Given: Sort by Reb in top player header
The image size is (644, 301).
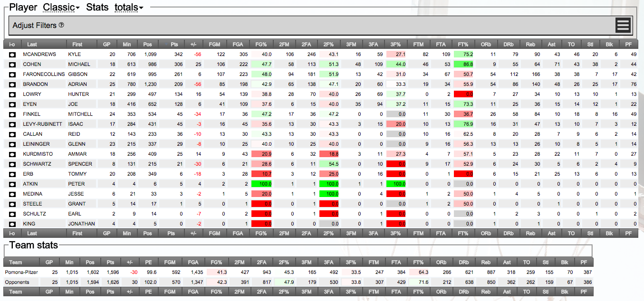Looking at the screenshot, I should click(530, 45).
